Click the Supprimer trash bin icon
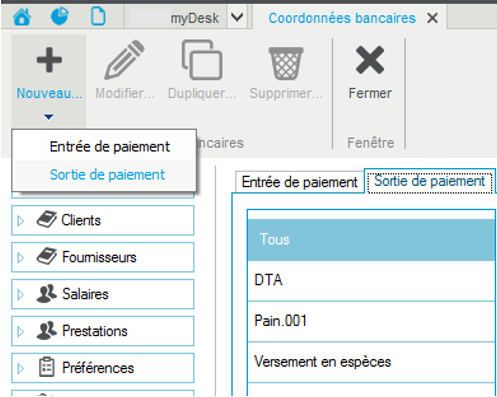Viewport: 497px width, 397px height. point(286,63)
